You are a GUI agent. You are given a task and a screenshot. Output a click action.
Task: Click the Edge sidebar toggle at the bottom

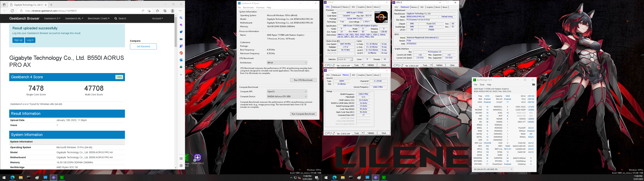tap(181, 159)
